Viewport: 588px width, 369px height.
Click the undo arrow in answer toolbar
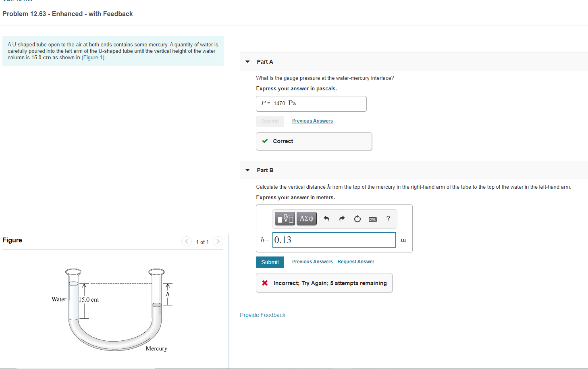[x=326, y=219]
